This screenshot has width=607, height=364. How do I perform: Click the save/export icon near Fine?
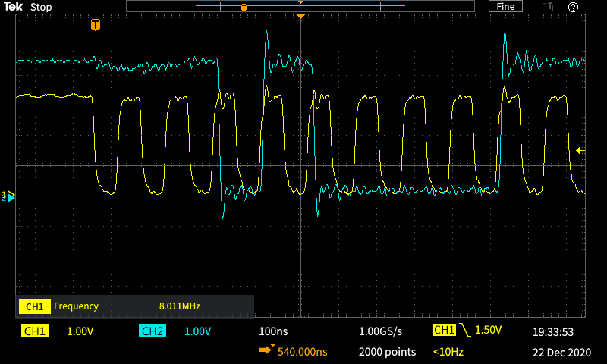coord(547,7)
